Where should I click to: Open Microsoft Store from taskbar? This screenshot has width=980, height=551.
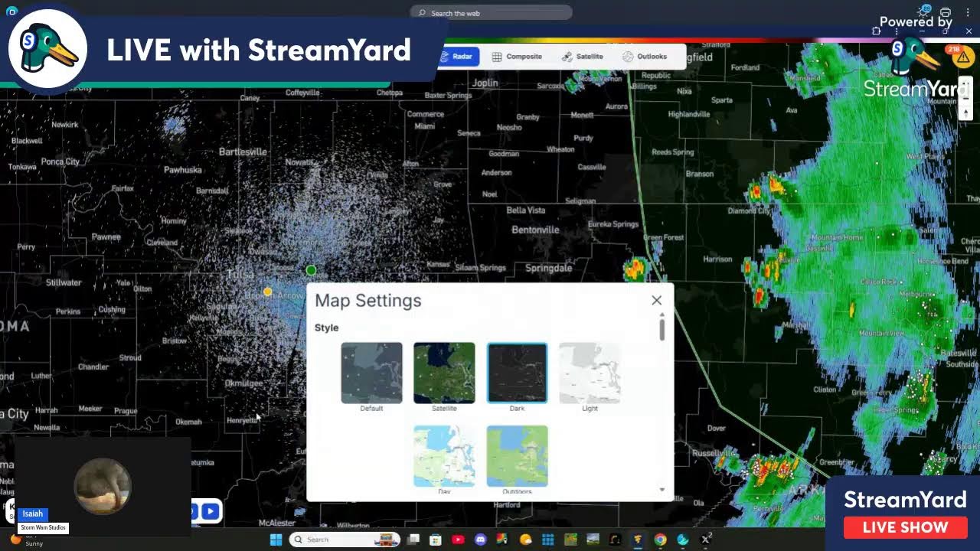[436, 540]
